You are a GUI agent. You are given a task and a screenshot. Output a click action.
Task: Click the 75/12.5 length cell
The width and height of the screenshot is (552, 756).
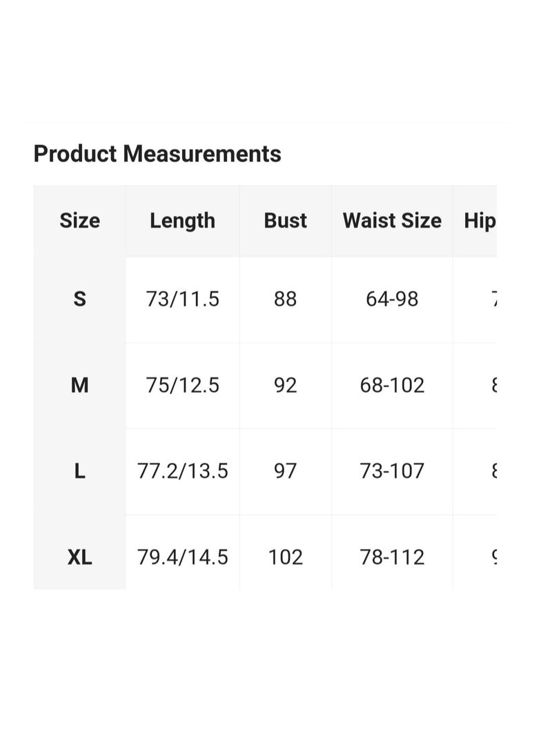(182, 385)
